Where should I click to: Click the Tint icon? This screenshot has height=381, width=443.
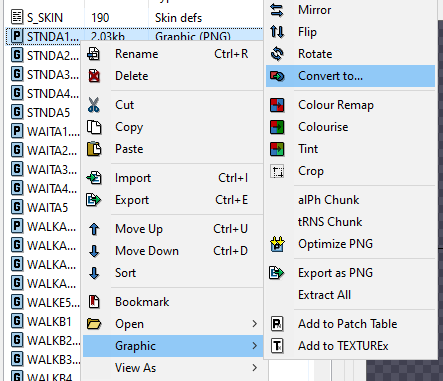click(x=277, y=149)
